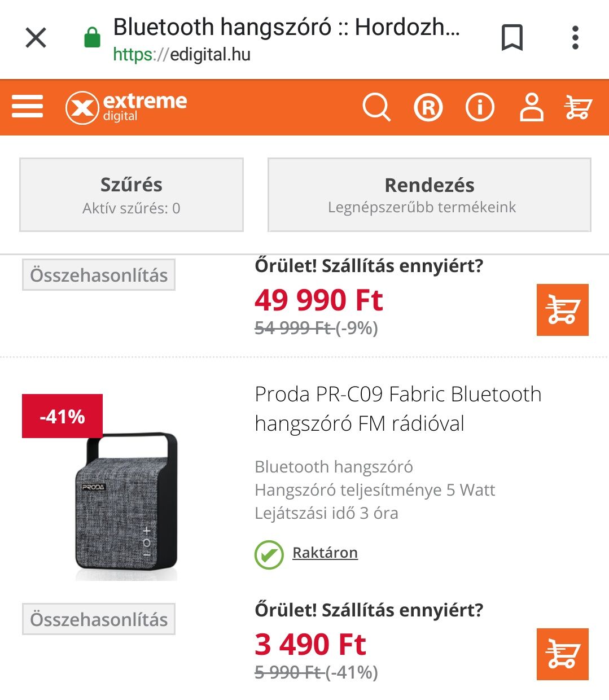Add the 49 990 Ft product to cart

(563, 310)
